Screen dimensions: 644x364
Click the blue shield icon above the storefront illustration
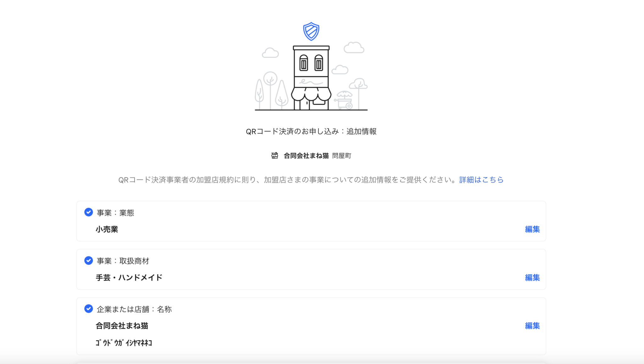tap(311, 31)
